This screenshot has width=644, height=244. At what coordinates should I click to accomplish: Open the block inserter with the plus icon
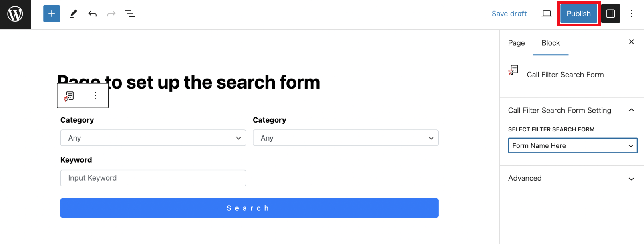point(51,13)
